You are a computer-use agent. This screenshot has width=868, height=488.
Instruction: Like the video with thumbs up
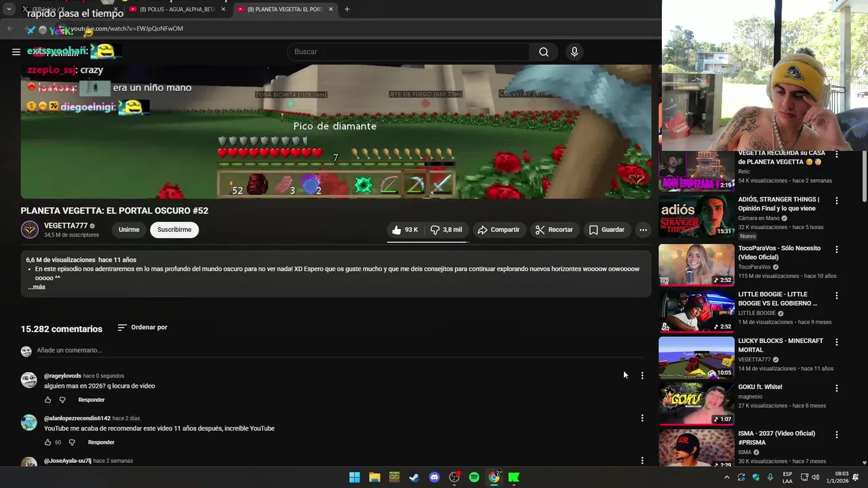pyautogui.click(x=405, y=230)
